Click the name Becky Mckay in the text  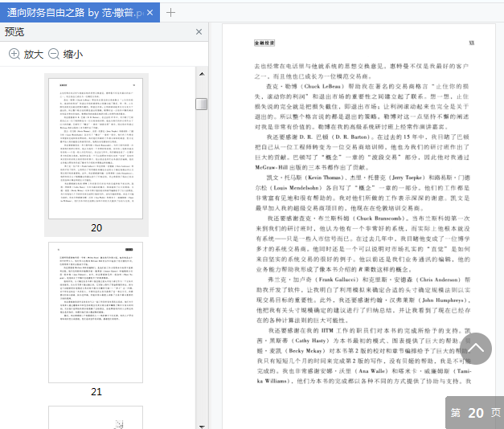[x=305, y=351]
